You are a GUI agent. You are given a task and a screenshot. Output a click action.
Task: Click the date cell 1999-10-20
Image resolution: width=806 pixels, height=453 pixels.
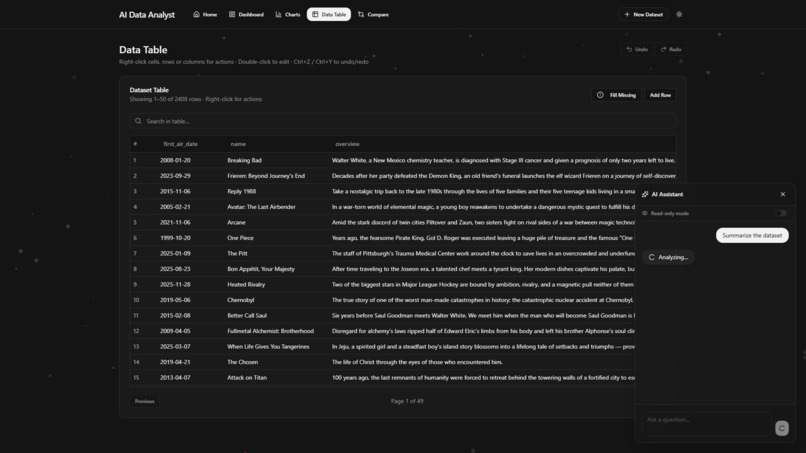pyautogui.click(x=175, y=238)
